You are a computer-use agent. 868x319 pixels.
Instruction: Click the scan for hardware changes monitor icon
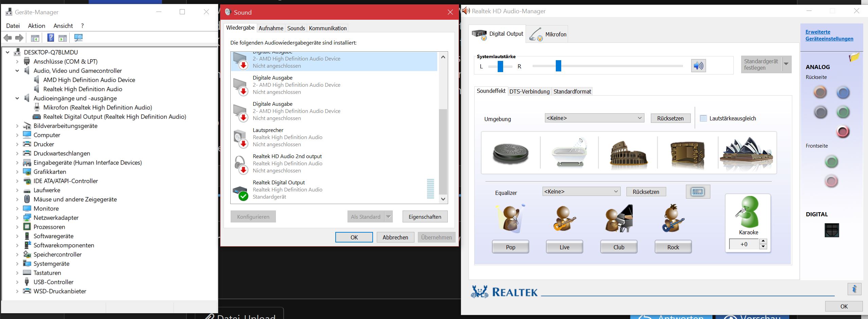click(78, 38)
